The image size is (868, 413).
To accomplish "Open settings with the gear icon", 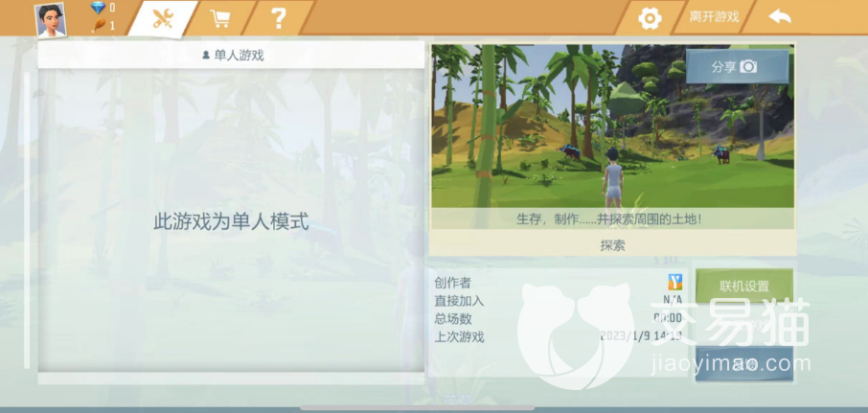I will point(650,18).
